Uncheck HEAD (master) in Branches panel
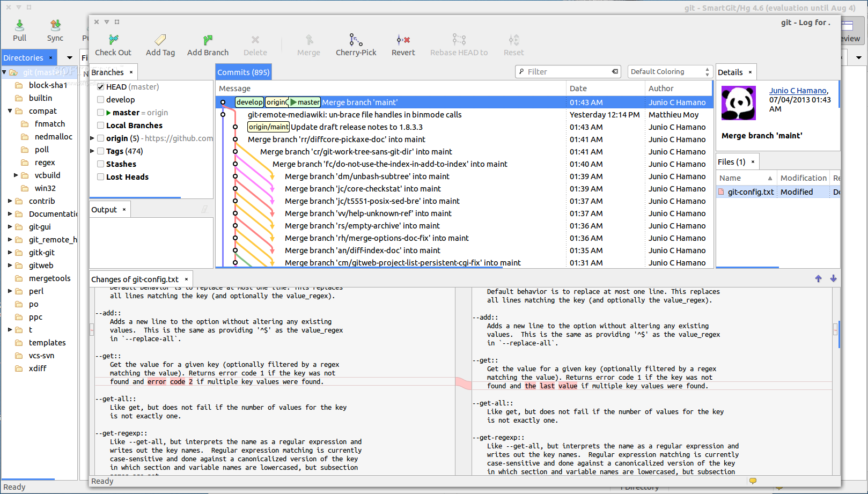 100,86
